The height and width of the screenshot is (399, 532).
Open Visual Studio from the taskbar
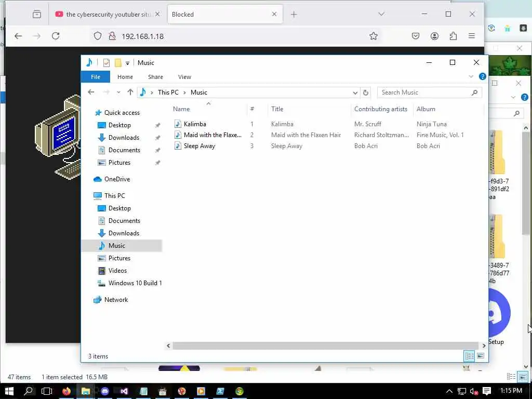click(124, 391)
